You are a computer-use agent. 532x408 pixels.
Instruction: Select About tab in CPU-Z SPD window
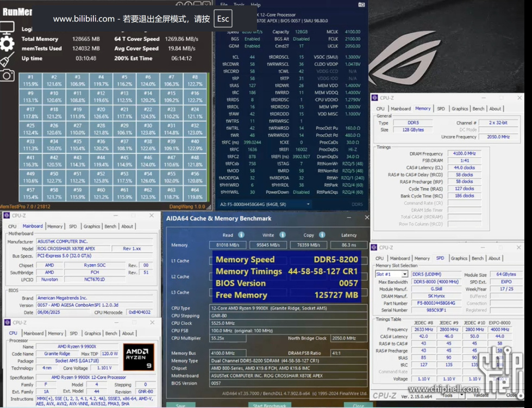tap(495, 258)
